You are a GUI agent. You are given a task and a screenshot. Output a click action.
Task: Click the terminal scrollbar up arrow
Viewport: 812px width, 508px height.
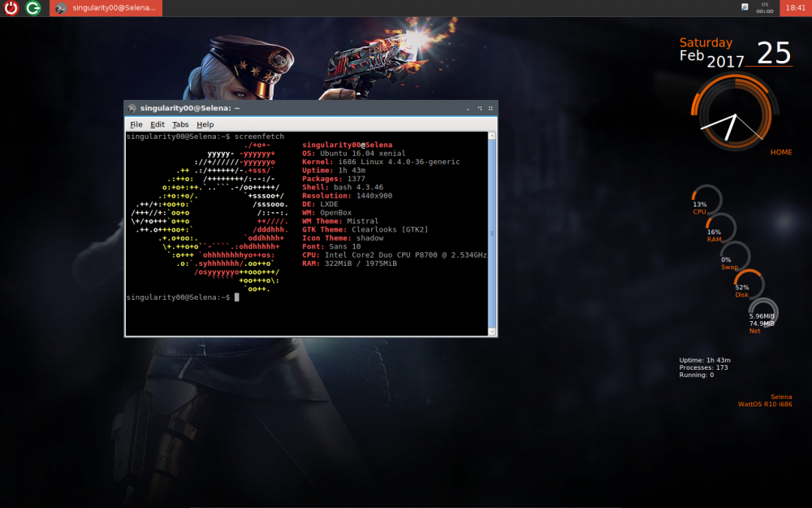[492, 136]
